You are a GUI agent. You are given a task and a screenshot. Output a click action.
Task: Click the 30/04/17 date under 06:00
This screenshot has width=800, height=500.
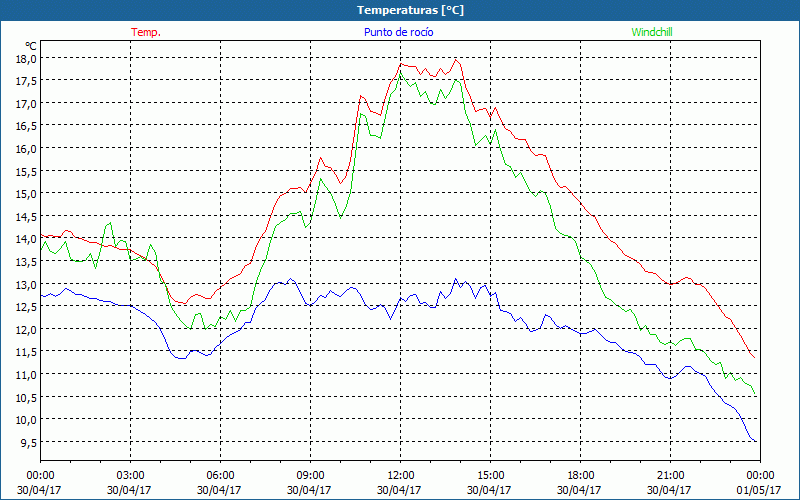tap(219, 490)
